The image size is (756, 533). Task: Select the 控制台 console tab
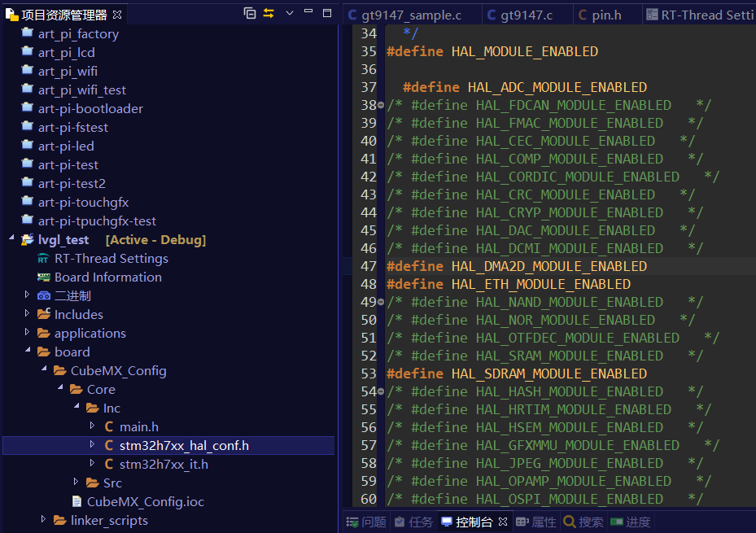[x=467, y=522]
